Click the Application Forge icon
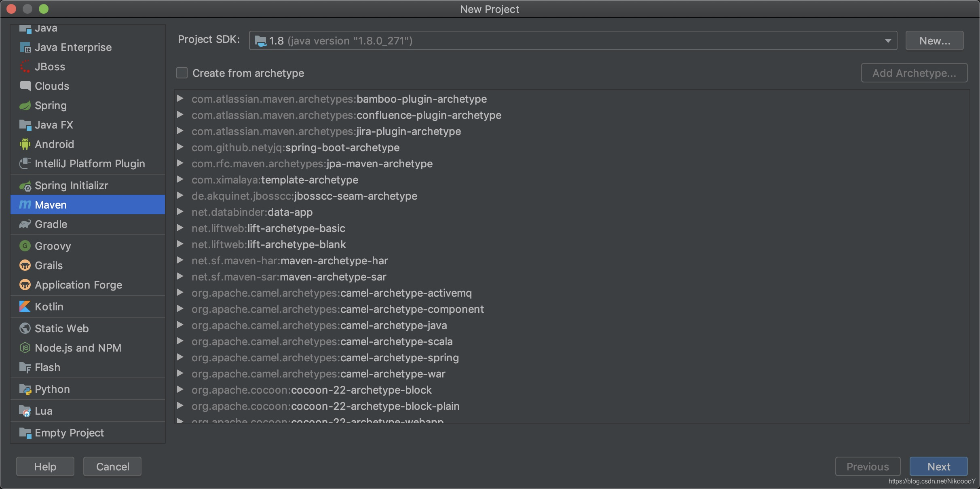The height and width of the screenshot is (489, 980). [x=25, y=285]
